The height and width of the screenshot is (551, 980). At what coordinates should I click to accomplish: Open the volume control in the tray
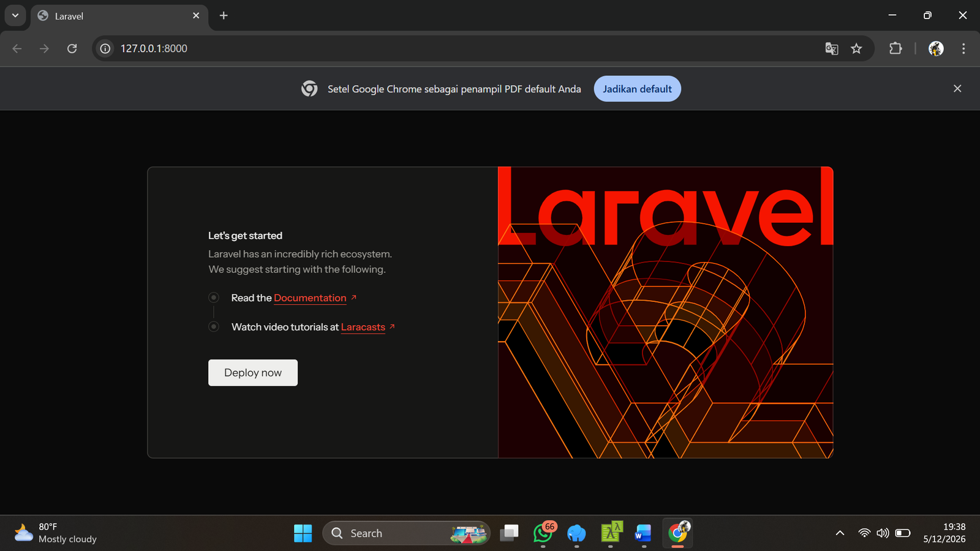coord(883,533)
